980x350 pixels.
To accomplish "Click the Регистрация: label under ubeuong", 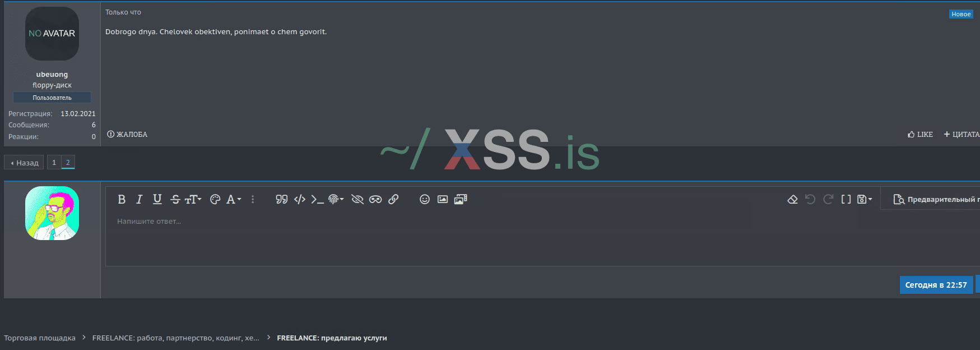I will [30, 114].
